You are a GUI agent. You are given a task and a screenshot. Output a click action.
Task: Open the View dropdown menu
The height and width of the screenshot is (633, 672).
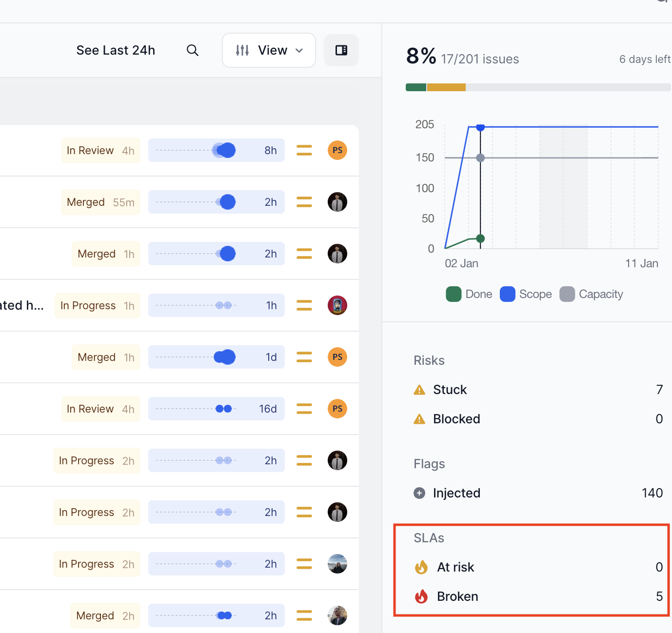click(x=269, y=50)
